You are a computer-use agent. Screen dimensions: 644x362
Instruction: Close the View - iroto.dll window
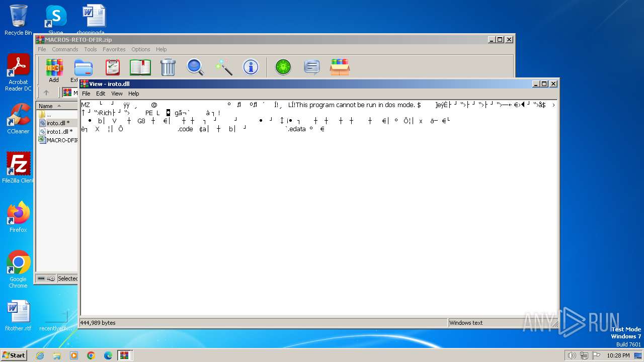(553, 84)
